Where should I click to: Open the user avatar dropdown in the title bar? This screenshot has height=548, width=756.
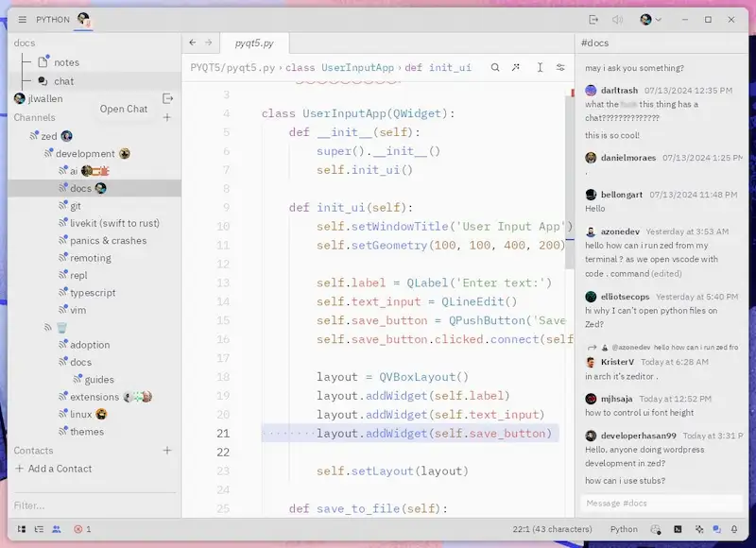(x=646, y=20)
